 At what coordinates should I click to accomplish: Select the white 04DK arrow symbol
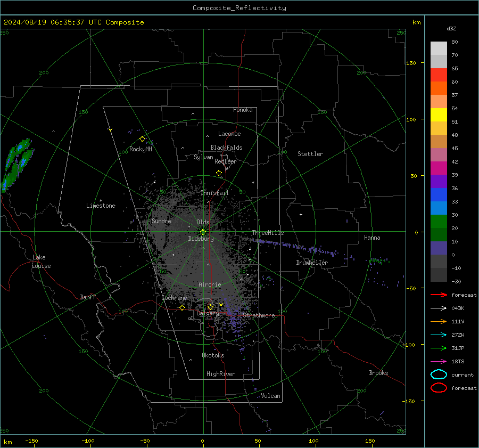coord(439,308)
